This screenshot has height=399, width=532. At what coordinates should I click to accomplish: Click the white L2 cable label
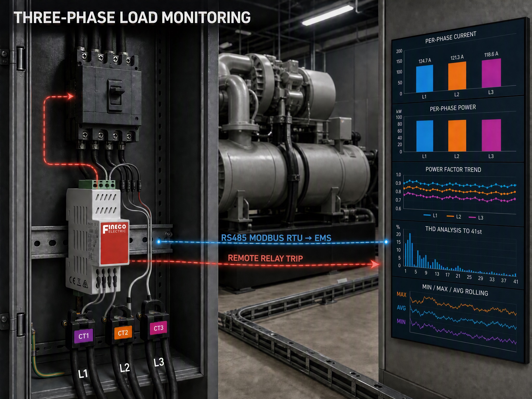click(124, 368)
